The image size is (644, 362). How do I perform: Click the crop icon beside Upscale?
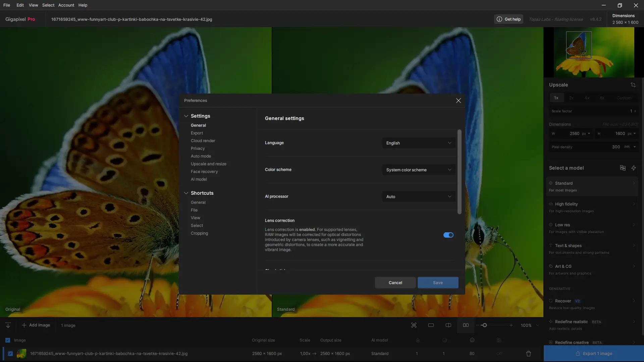coord(633,85)
